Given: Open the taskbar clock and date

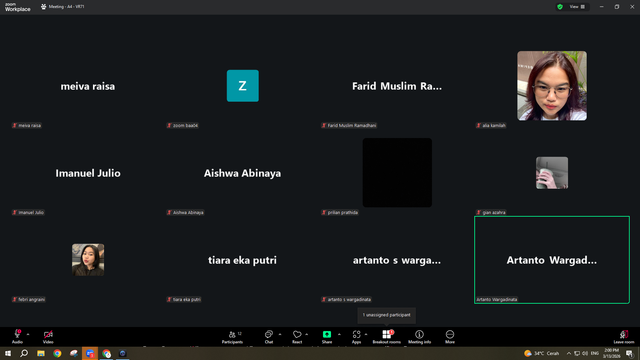Looking at the screenshot, I should coord(611,353).
